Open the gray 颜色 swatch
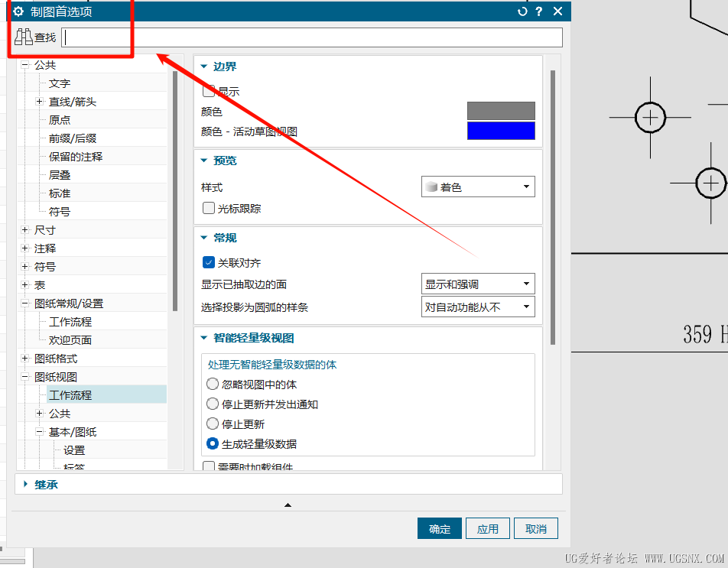The width and height of the screenshot is (728, 568). pos(501,111)
